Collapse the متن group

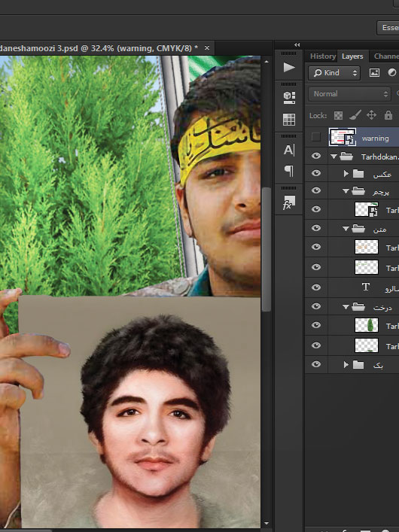(x=346, y=229)
